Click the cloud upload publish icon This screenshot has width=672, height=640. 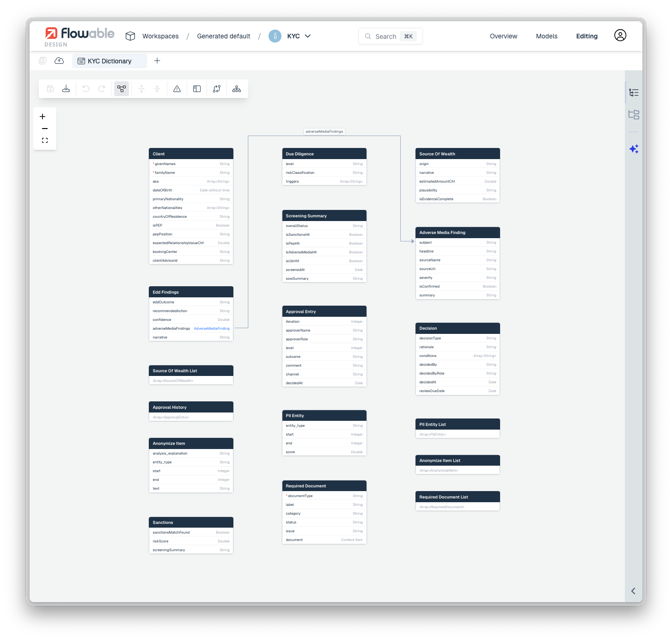tap(59, 61)
